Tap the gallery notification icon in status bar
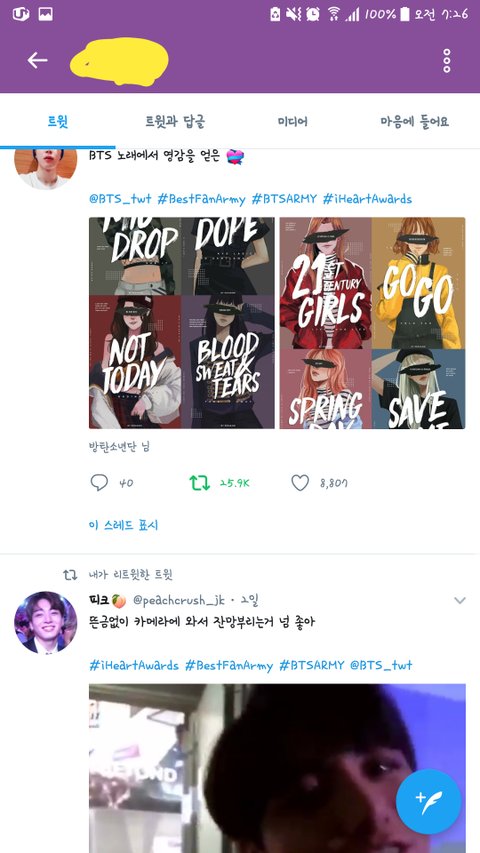Image resolution: width=480 pixels, height=853 pixels. pos(45,14)
